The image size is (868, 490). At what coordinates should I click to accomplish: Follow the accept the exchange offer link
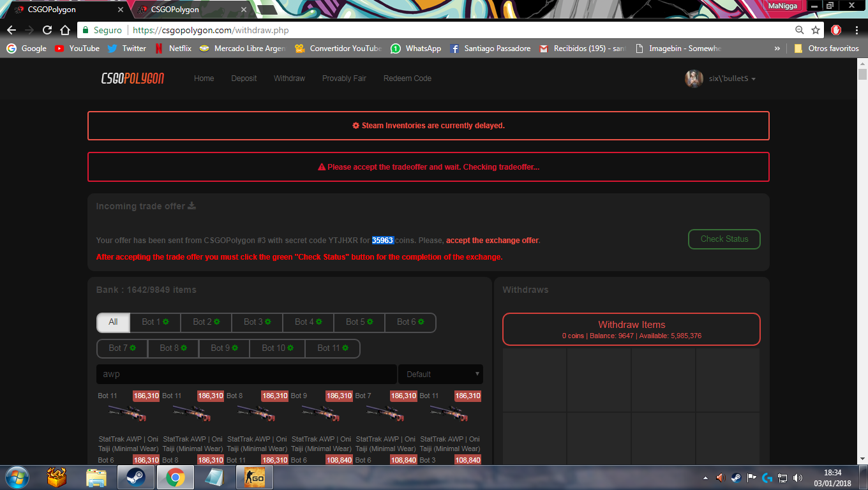[492, 241]
